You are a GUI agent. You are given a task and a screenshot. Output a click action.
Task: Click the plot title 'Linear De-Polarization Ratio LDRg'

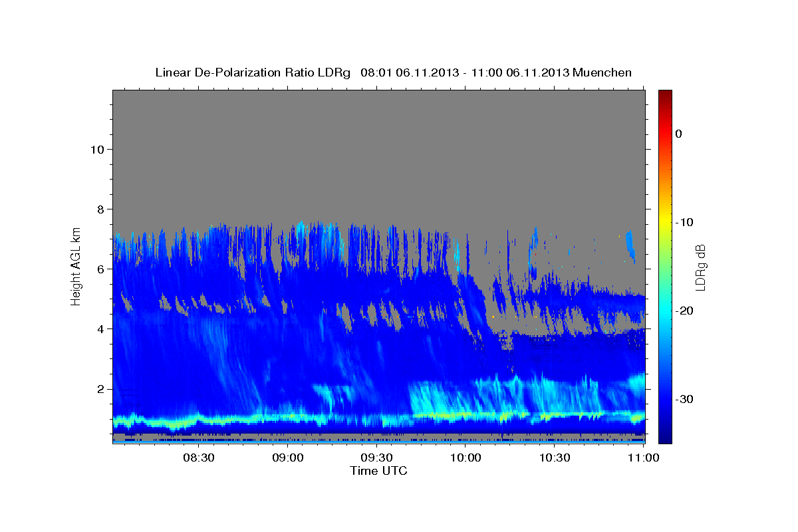pyautogui.click(x=252, y=72)
